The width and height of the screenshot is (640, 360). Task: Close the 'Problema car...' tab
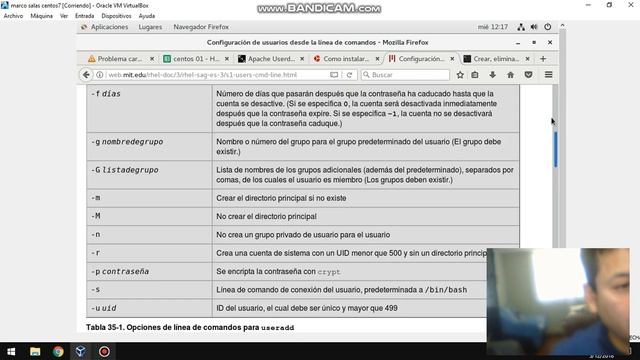click(x=152, y=59)
